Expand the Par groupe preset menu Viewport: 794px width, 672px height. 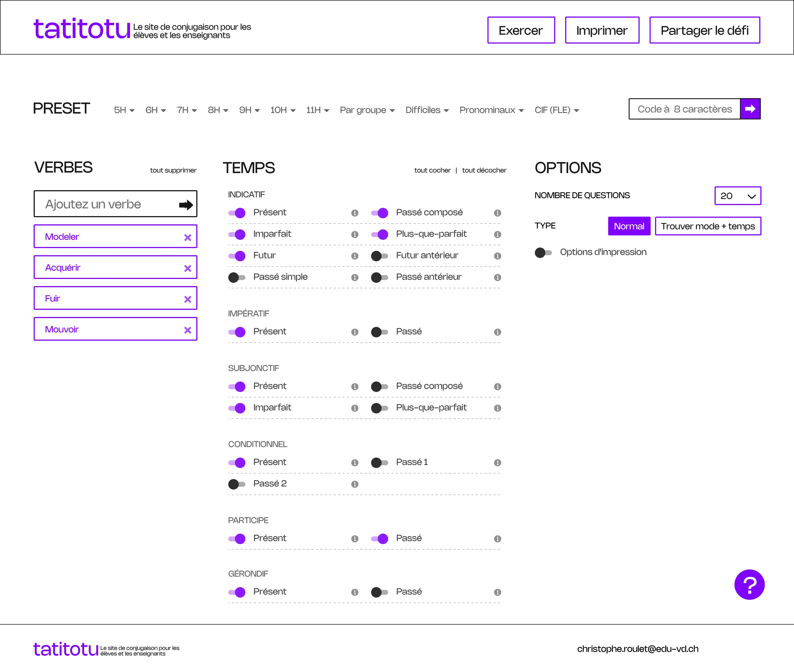pyautogui.click(x=367, y=111)
